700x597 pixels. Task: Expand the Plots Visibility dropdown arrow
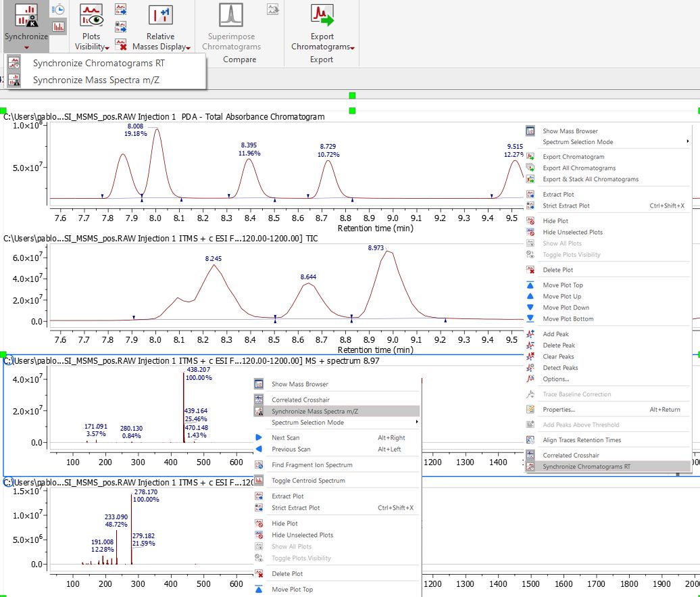(107, 48)
